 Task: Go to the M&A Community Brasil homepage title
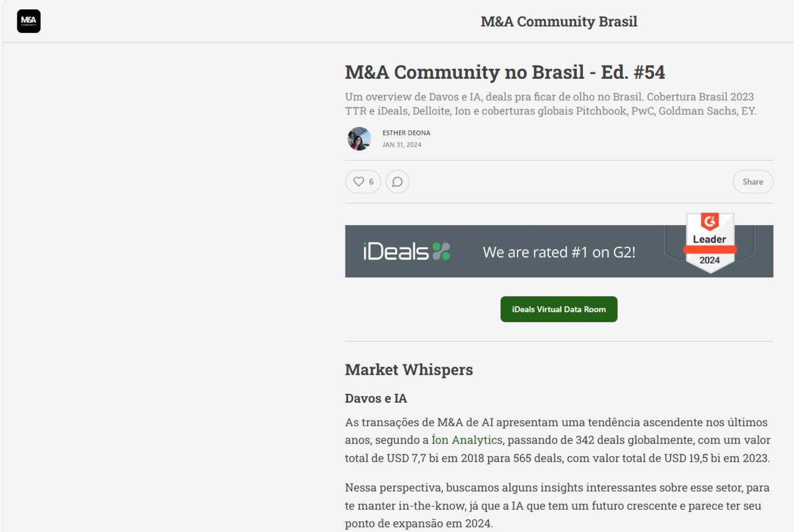[x=559, y=22]
